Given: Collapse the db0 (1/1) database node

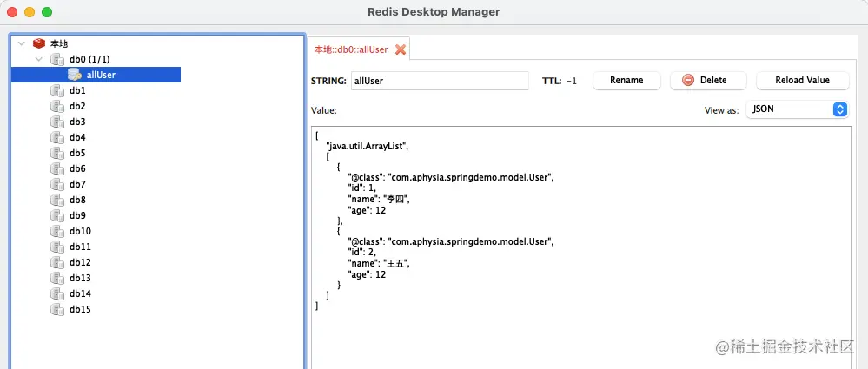Looking at the screenshot, I should pyautogui.click(x=39, y=59).
